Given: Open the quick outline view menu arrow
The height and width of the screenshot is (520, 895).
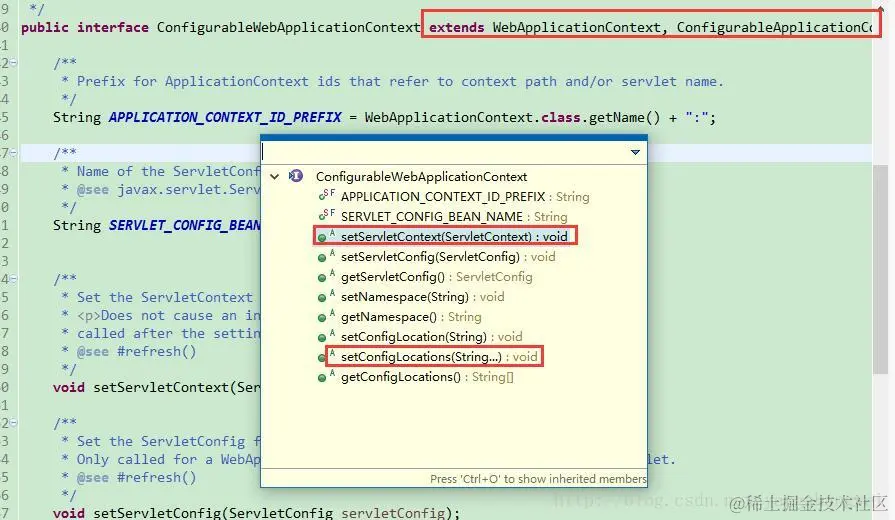Looking at the screenshot, I should coord(635,152).
